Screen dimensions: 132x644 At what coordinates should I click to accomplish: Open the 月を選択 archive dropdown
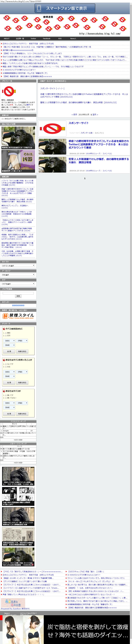18,274
